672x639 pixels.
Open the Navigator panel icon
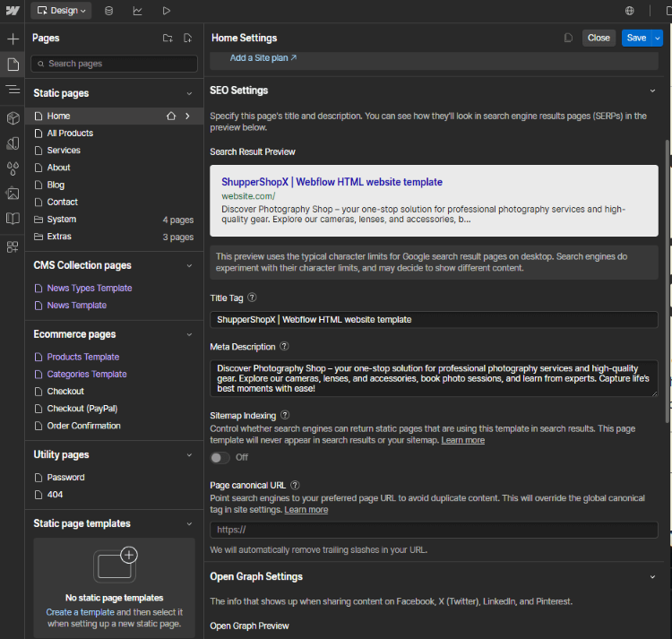(13, 90)
